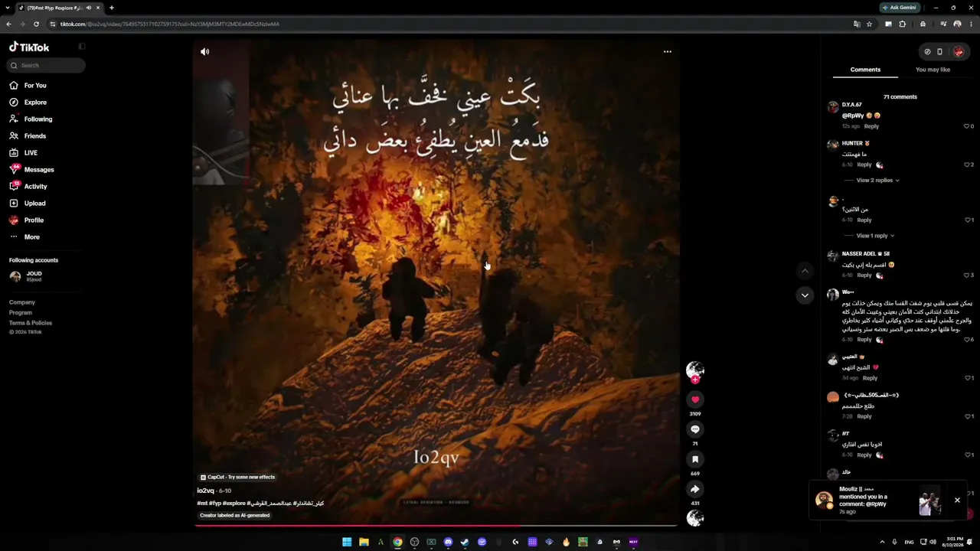Open Discord from the taskbar

(448, 542)
